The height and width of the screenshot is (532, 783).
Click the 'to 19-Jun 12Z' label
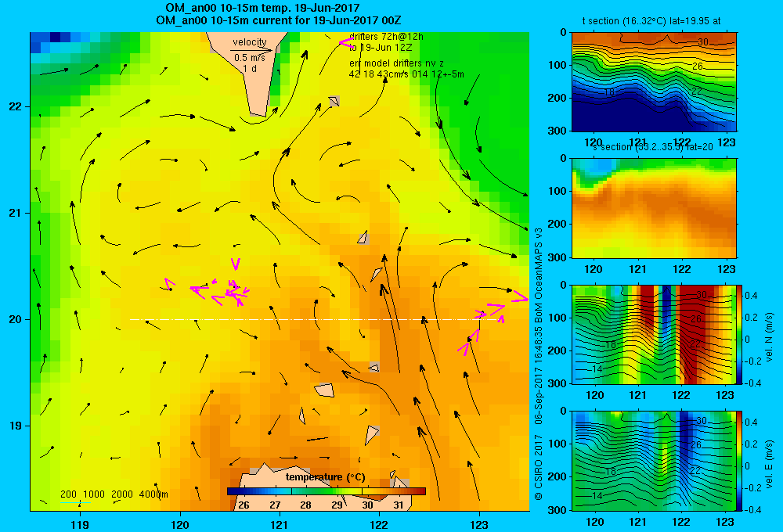click(380, 48)
